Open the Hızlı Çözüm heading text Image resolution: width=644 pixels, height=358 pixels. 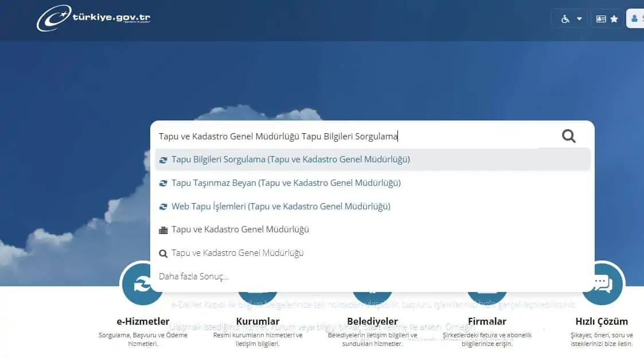click(x=602, y=321)
